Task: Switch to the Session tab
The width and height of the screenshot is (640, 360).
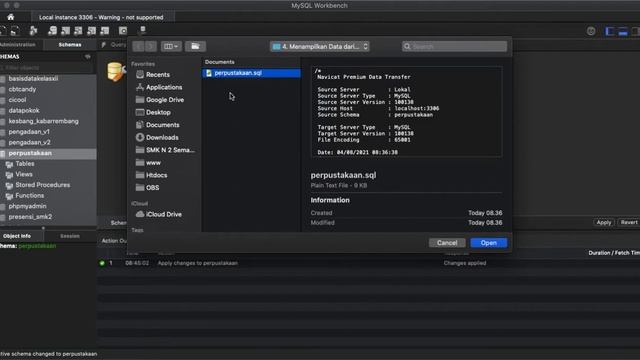Action: (70, 236)
